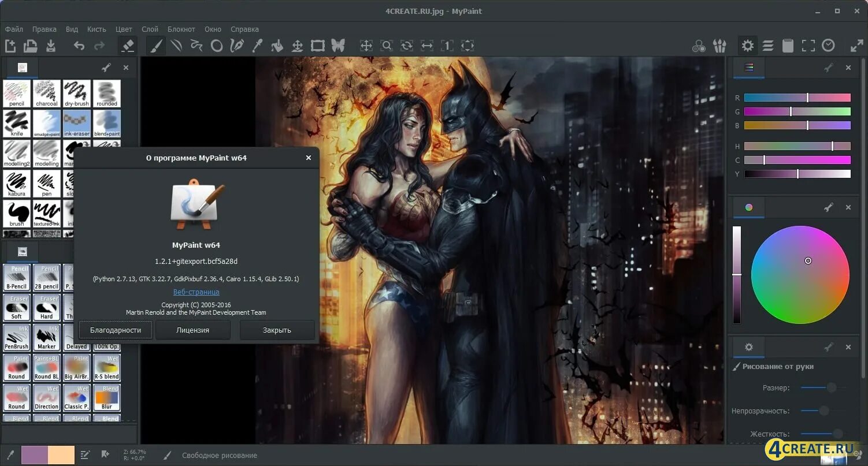Open the Веб-страница link
The height and width of the screenshot is (466, 868).
196,292
